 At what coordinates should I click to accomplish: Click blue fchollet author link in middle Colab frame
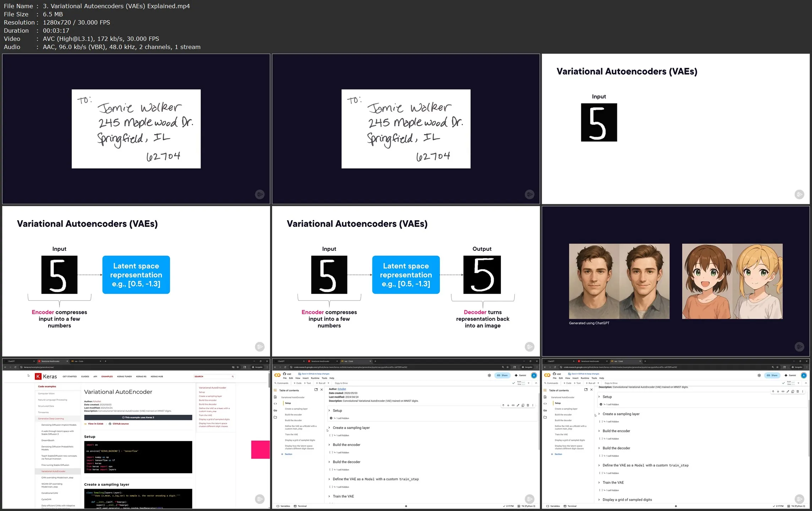(342, 389)
